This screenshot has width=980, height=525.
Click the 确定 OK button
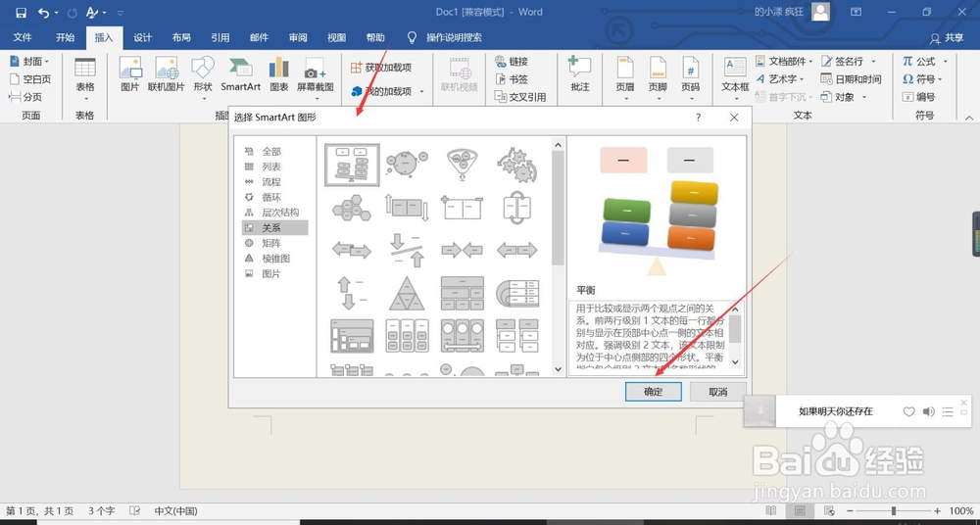pyautogui.click(x=653, y=392)
